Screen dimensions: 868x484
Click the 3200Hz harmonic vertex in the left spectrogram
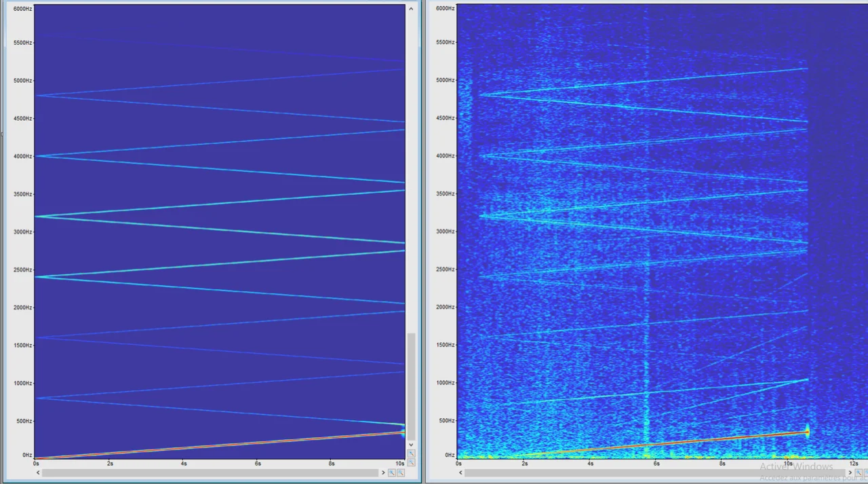pyautogui.click(x=37, y=217)
